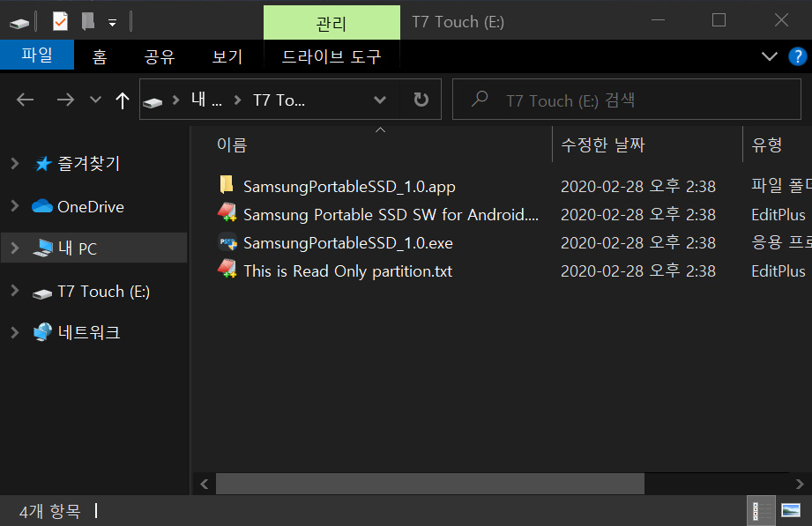Click the SamsungPortableSSD_1.0.exe application icon
Screen dimensions: 812x526
pos(227,241)
